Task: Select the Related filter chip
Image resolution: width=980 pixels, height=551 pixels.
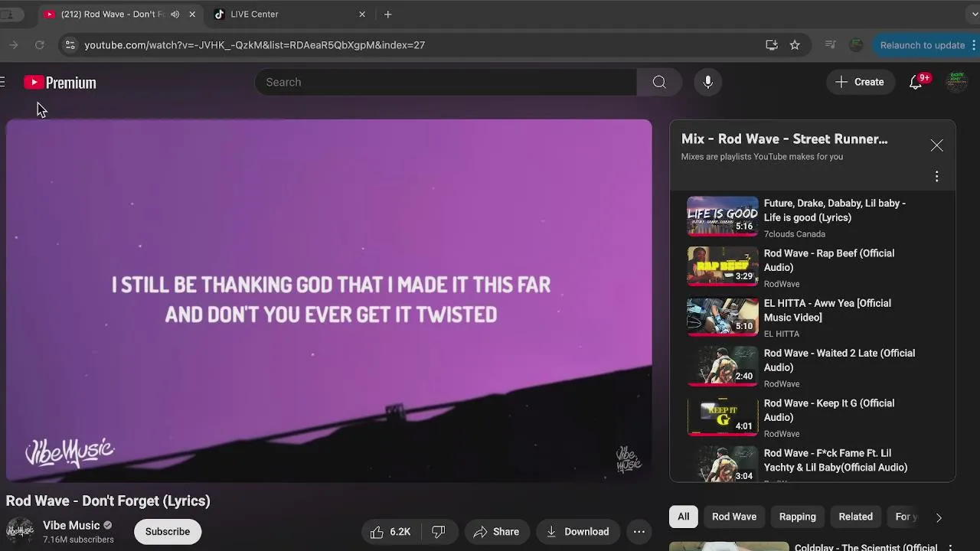Action: click(x=855, y=517)
